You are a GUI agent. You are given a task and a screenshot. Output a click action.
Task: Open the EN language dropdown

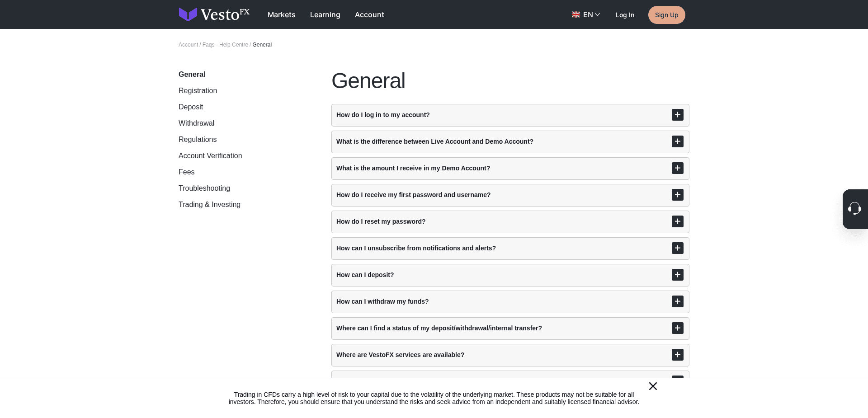(x=586, y=14)
